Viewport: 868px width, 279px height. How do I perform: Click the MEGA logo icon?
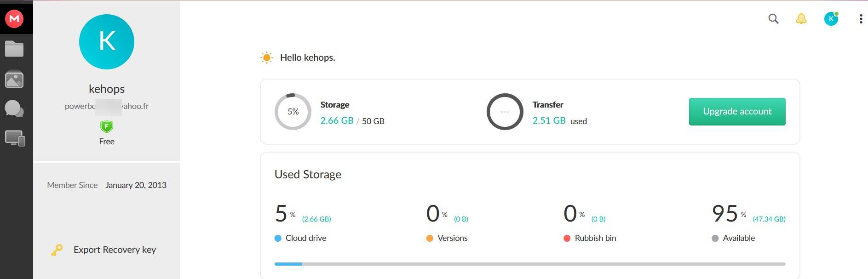pos(14,18)
